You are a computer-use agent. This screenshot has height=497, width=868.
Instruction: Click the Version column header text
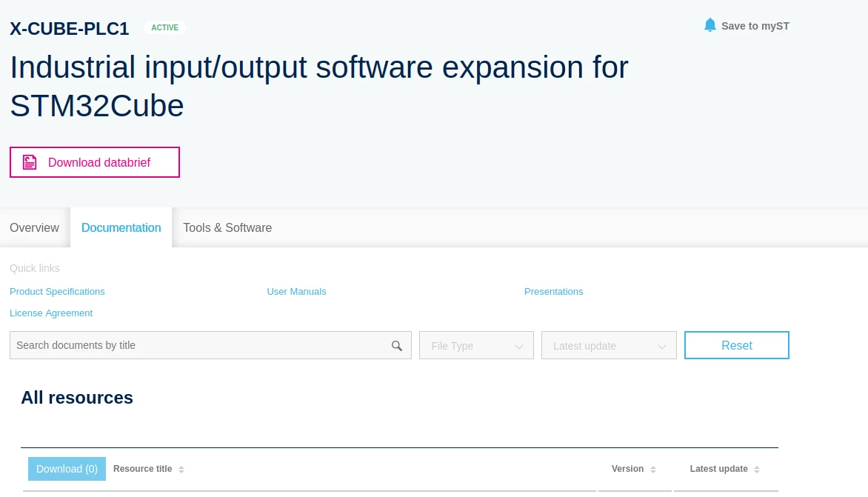tap(627, 469)
